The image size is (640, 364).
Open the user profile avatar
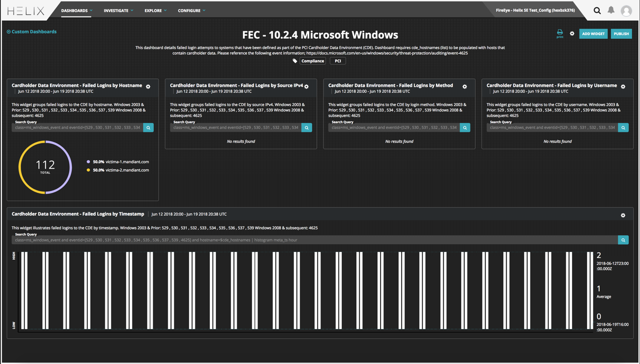coord(626,11)
